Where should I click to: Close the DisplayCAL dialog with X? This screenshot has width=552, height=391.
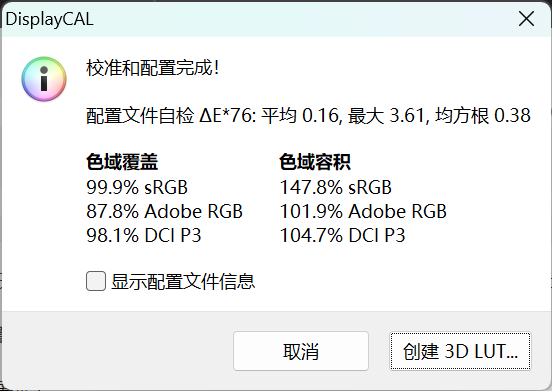[526, 19]
